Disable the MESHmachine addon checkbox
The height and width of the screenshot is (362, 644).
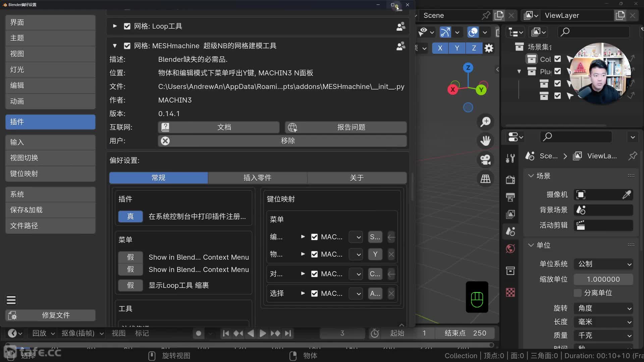coord(127,46)
